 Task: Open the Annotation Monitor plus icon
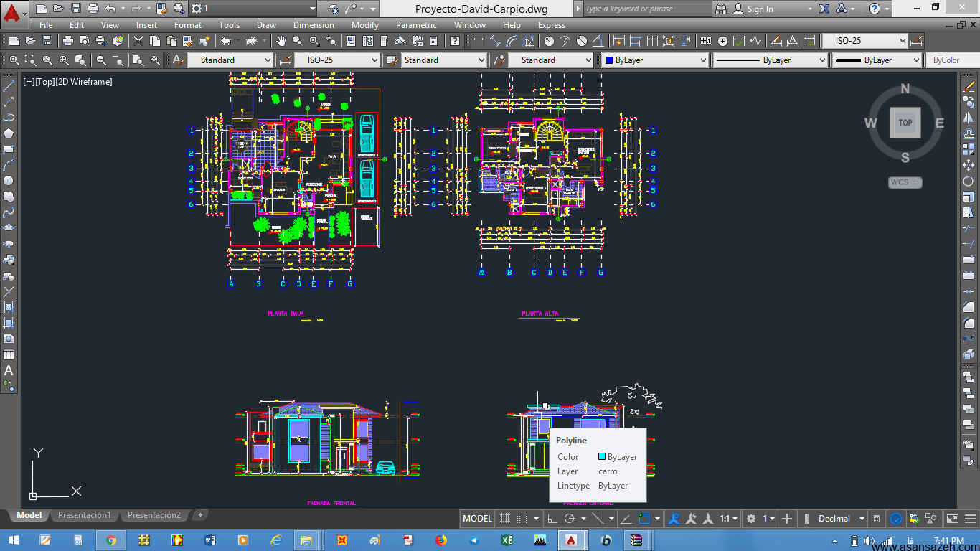(787, 519)
